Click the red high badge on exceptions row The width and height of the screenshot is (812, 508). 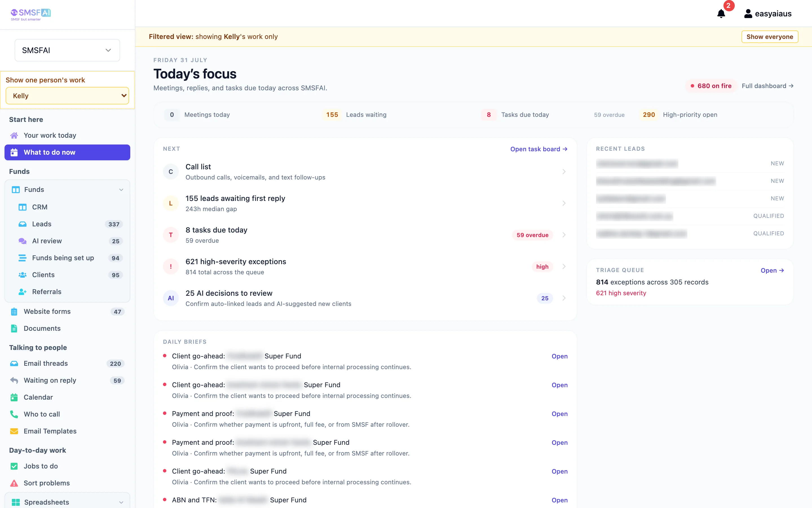[542, 266]
